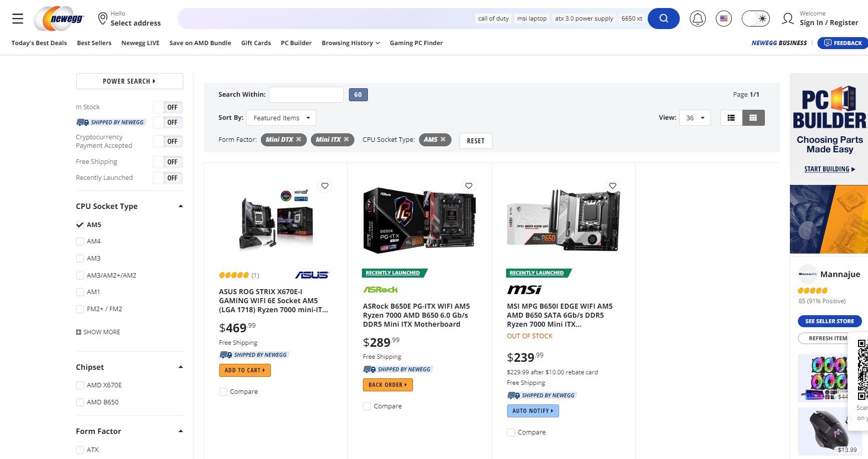The height and width of the screenshot is (459, 868).
Task: Toggle dark mode switch
Action: (x=756, y=19)
